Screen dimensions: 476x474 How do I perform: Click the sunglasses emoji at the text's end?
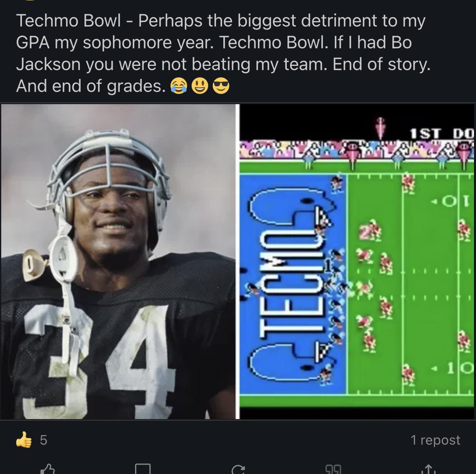[x=221, y=86]
